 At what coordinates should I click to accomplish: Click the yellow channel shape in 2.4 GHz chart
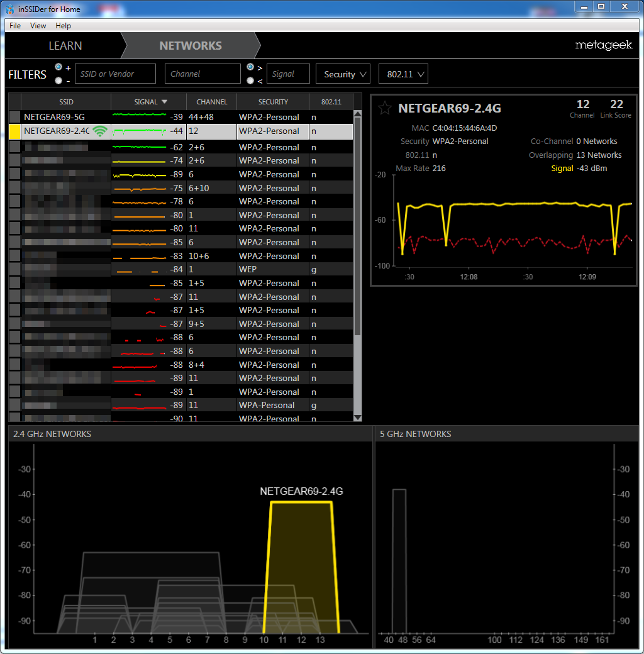301,567
